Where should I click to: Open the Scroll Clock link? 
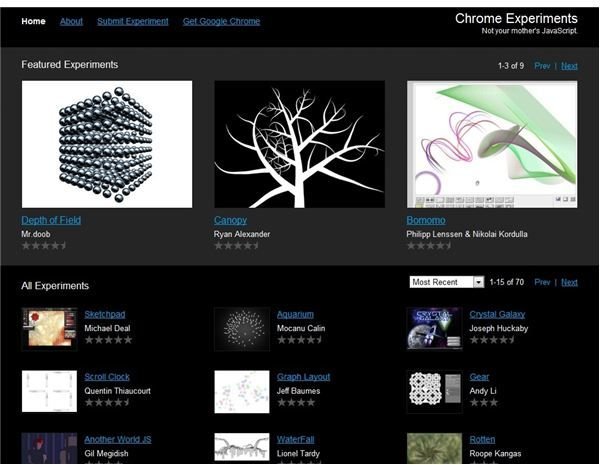tap(107, 377)
